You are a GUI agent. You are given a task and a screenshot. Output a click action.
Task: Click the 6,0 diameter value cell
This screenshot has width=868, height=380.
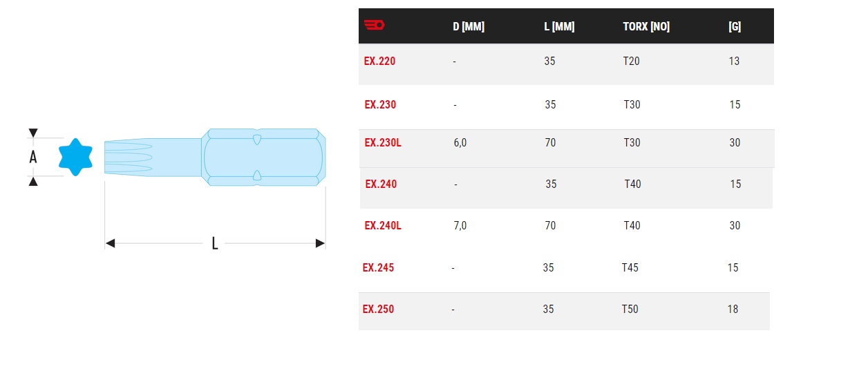coord(460,142)
